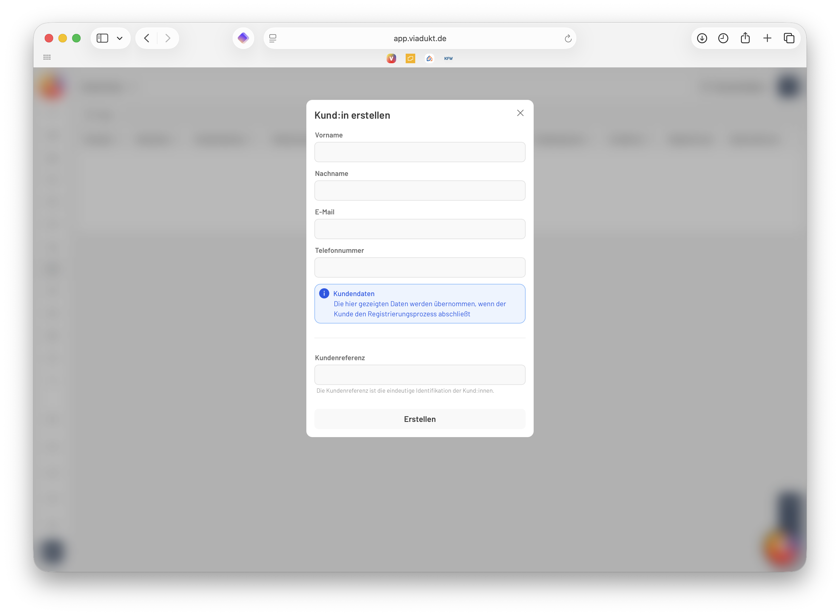This screenshot has width=840, height=616.
Task: Click the page reader icon in address bar
Action: [x=273, y=38]
